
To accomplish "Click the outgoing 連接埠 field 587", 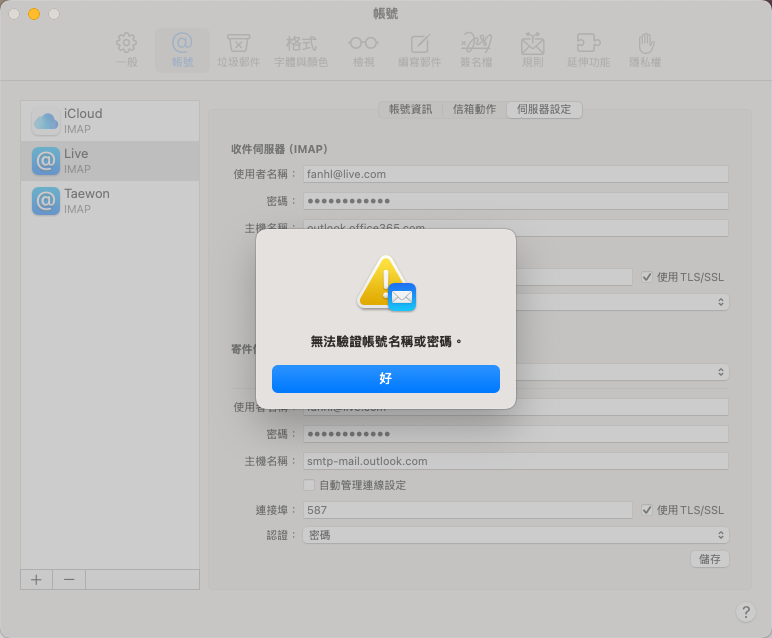I will [x=467, y=510].
